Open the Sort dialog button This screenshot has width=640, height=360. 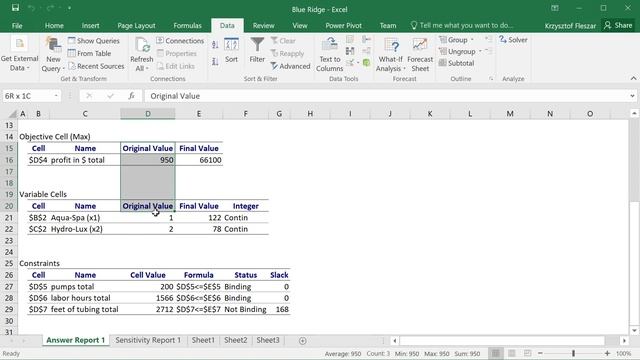231,51
